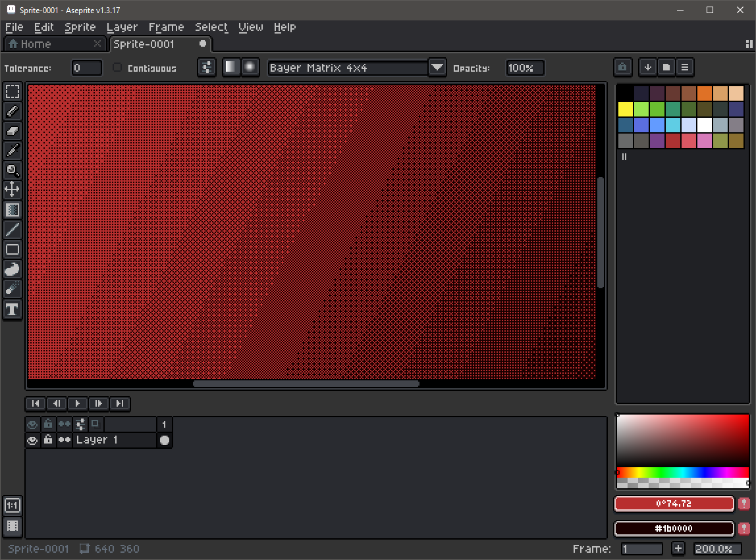Open the Select menu
Viewport: 756px width, 560px height.
coord(211,28)
